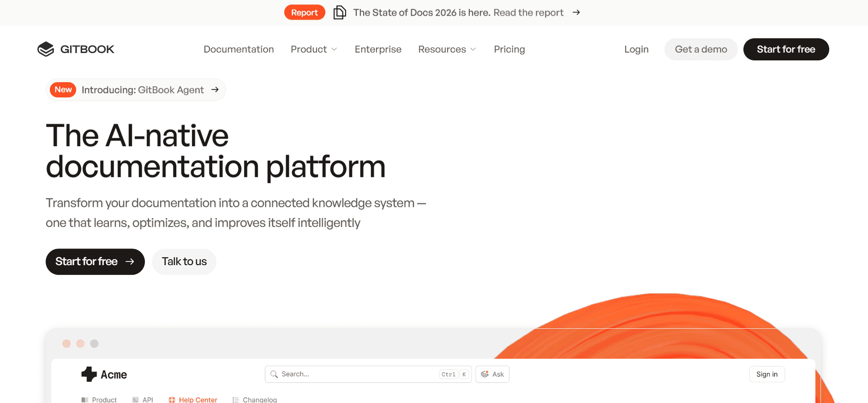The width and height of the screenshot is (868, 403).
Task: Switch to the Changelog tab
Action: (x=255, y=400)
